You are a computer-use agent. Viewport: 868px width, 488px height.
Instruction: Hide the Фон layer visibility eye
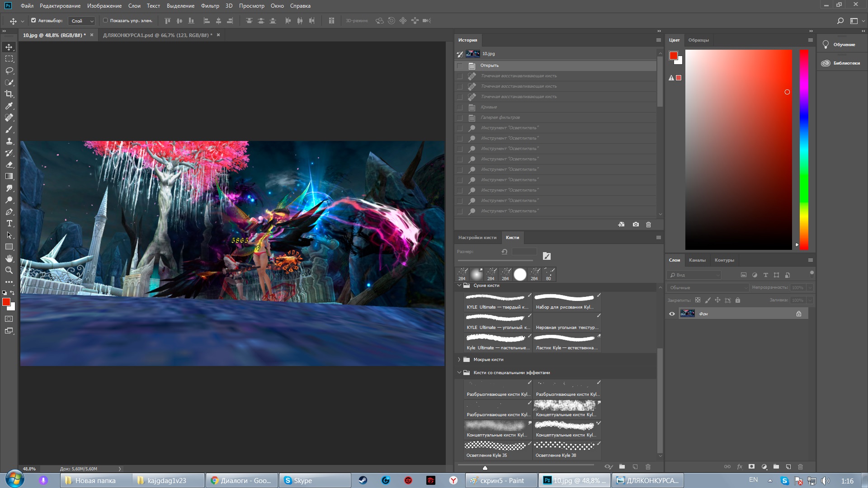coord(672,314)
